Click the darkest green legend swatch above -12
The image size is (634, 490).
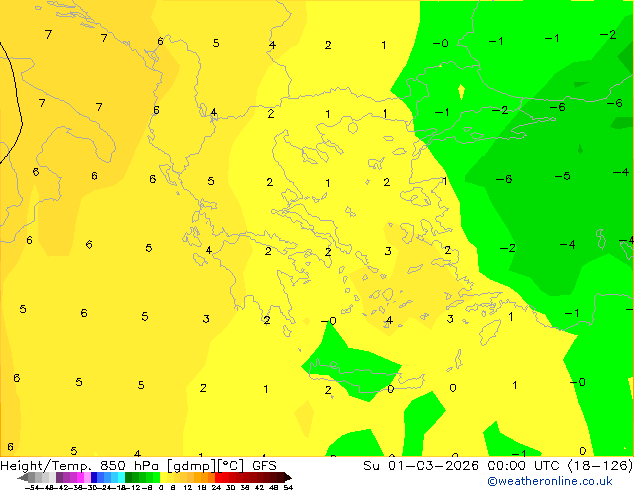coord(128,477)
